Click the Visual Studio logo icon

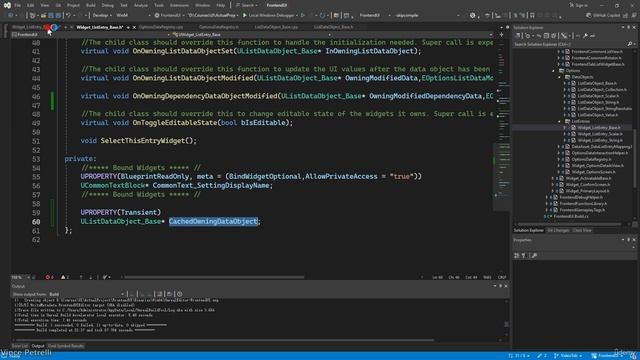pyautogui.click(x=7, y=5)
